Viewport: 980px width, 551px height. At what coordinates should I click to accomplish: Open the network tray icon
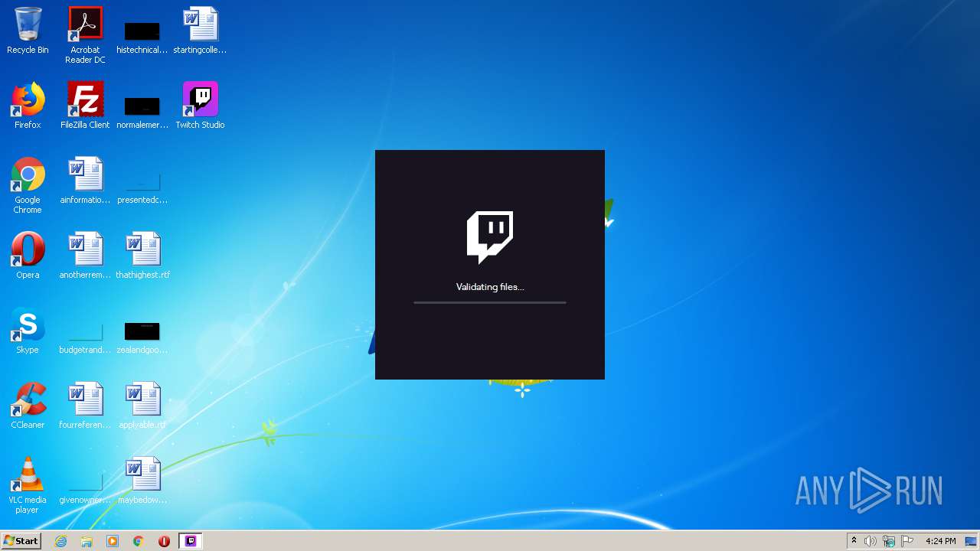[889, 541]
